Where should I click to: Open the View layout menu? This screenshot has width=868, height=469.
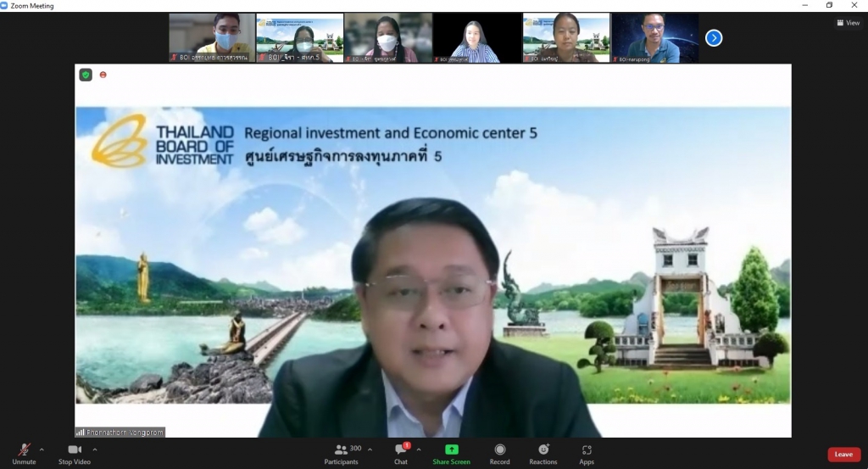tap(848, 23)
